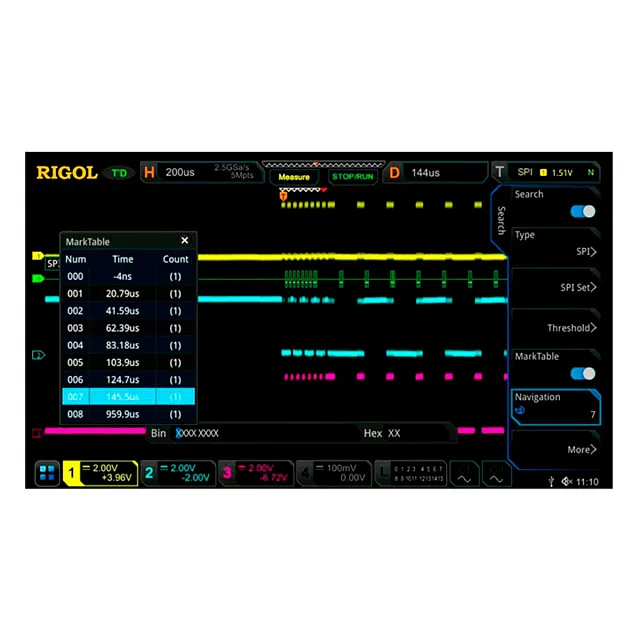Image resolution: width=640 pixels, height=640 pixels.
Task: Toggle STOP/RUN acquisition
Action: (x=353, y=176)
